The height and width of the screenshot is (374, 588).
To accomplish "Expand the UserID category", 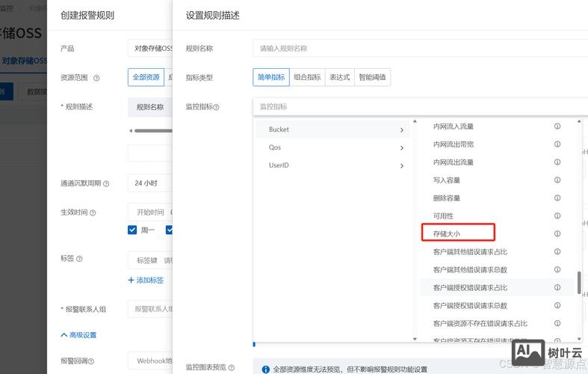I will pos(332,165).
